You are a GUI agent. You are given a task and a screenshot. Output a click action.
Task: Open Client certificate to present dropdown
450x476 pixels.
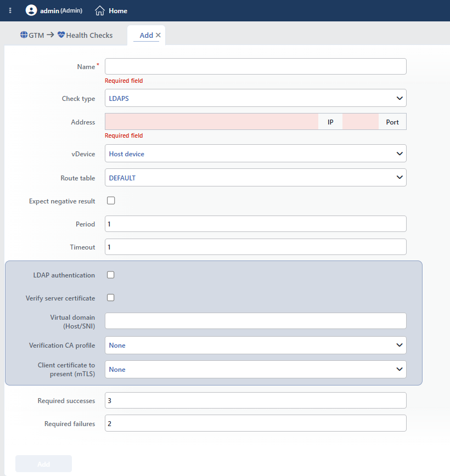[x=256, y=370]
